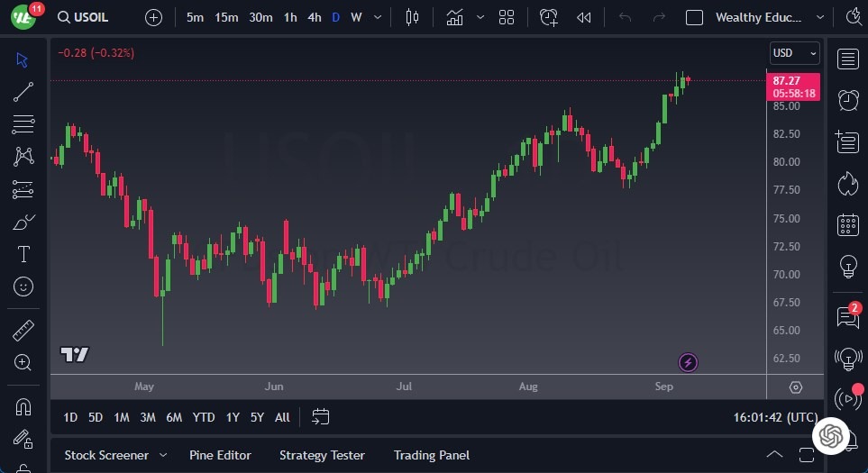Open the USD currency dropdown

point(794,53)
